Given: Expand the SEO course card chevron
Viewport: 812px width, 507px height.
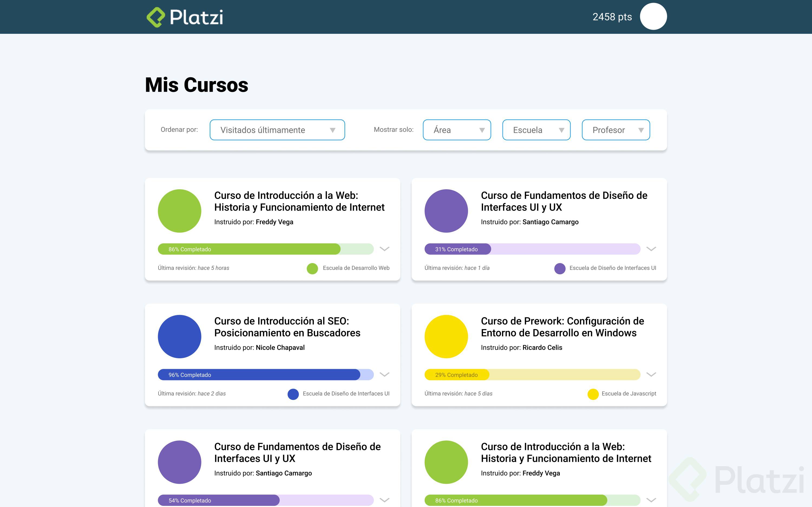Looking at the screenshot, I should (385, 375).
